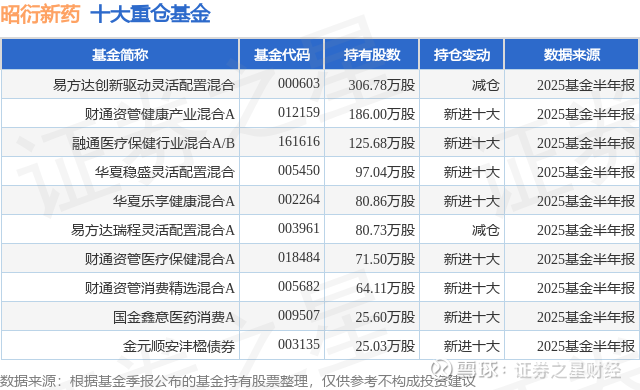
Task: Select the 持有股数 column header
Action: pyautogui.click(x=371, y=55)
